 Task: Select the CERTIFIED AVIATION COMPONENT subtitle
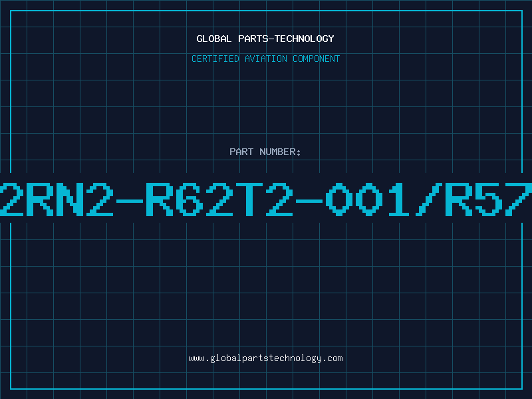click(265, 59)
